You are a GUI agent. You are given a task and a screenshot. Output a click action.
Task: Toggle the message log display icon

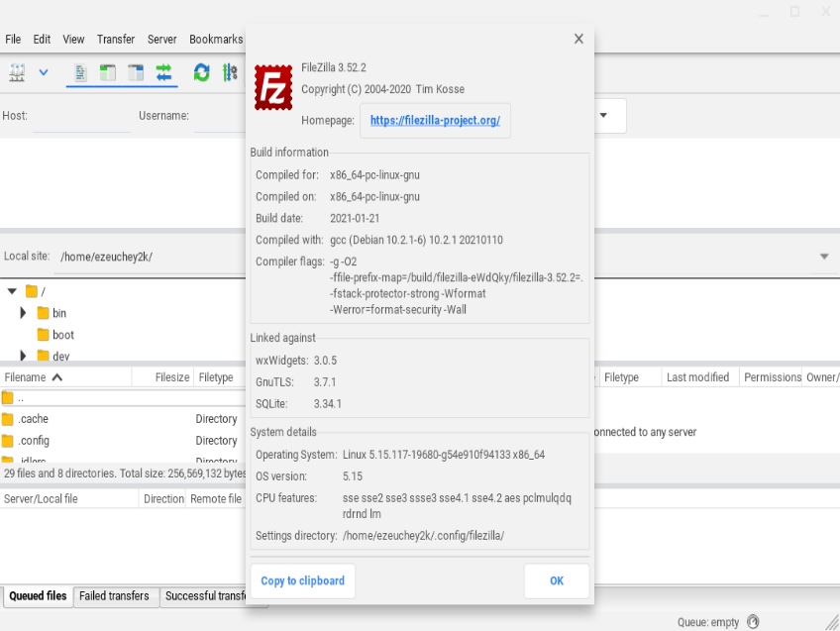pos(80,72)
